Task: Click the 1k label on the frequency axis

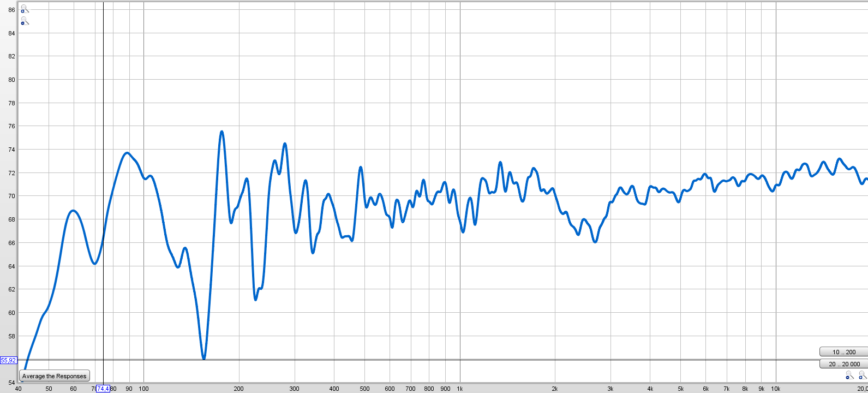Action: click(x=460, y=389)
